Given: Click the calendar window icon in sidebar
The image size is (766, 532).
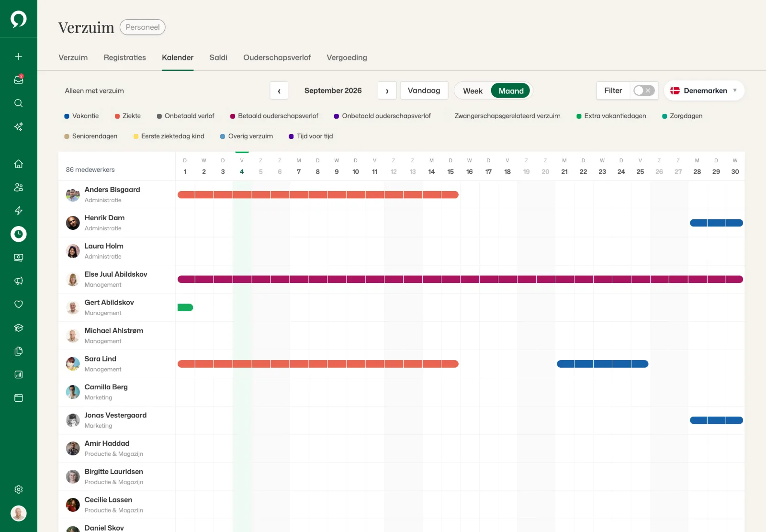Looking at the screenshot, I should coord(19,398).
